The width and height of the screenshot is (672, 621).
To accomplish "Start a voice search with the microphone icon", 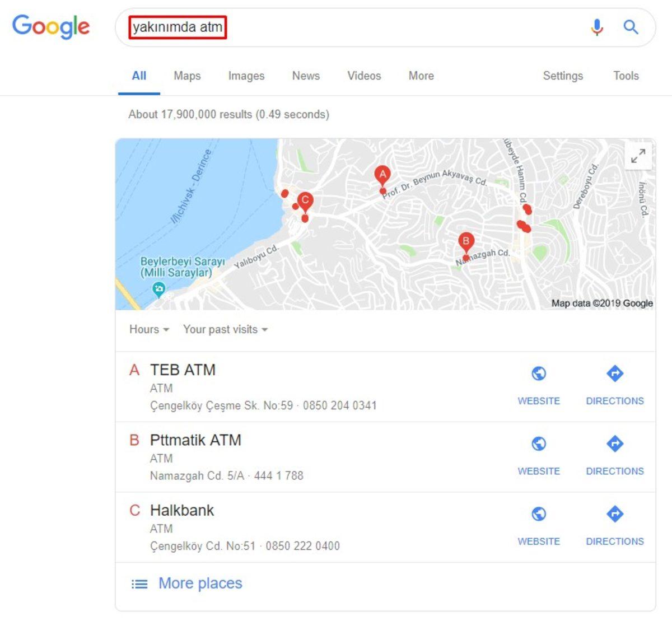I will click(x=597, y=26).
